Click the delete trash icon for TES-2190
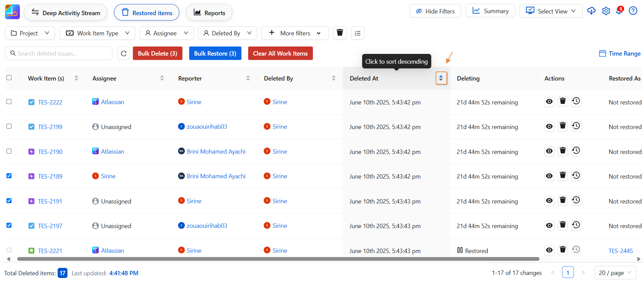This screenshot has height=281, width=644. 563,151
